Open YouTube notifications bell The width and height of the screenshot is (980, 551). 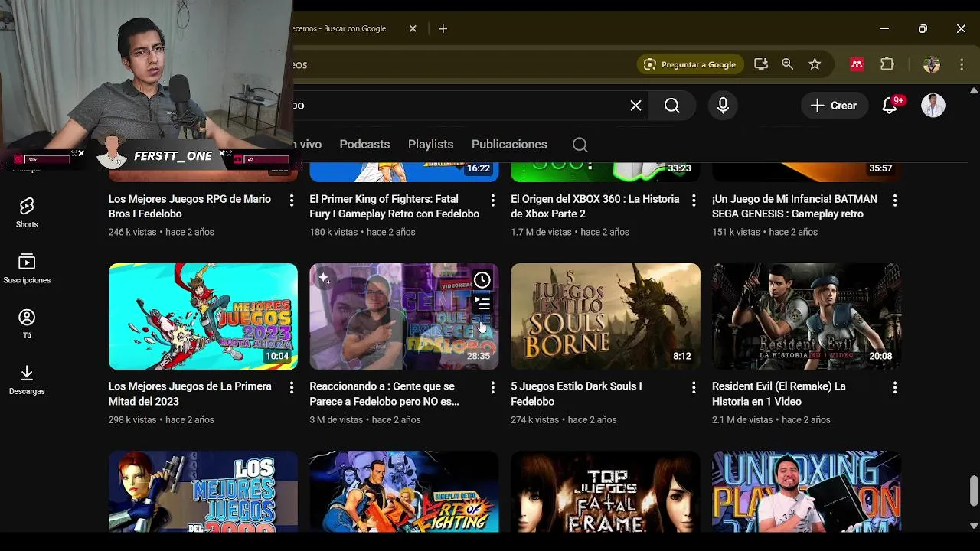[x=890, y=106]
